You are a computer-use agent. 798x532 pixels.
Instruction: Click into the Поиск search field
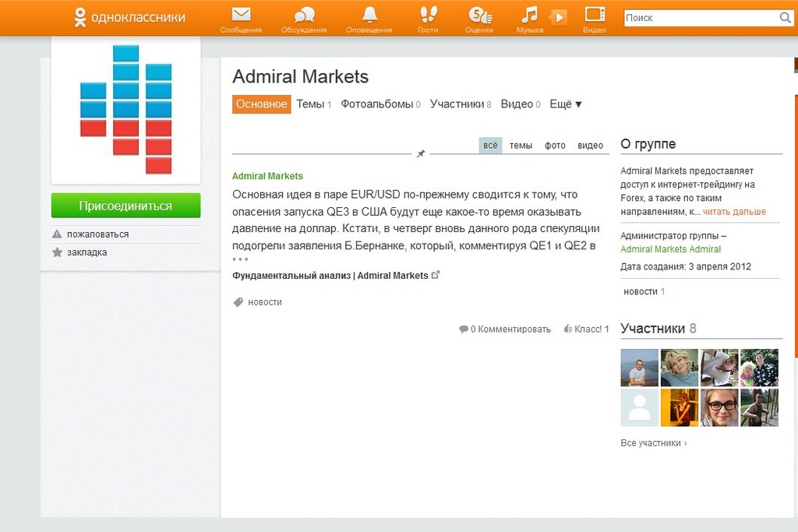point(701,18)
